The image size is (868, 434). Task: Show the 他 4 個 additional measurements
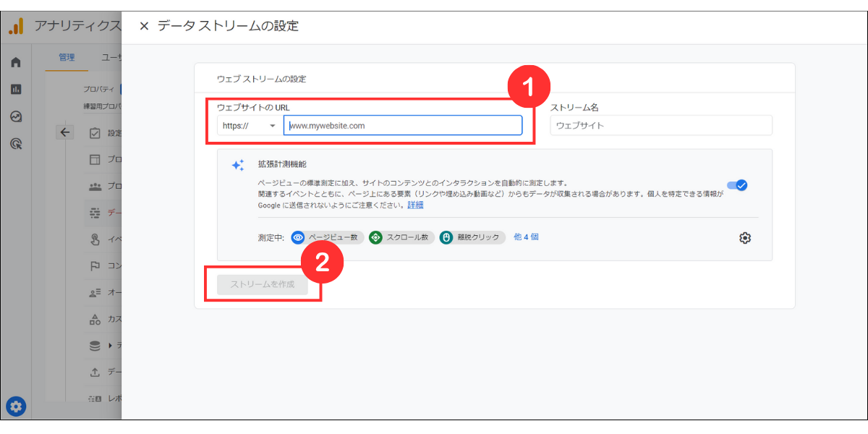(526, 237)
